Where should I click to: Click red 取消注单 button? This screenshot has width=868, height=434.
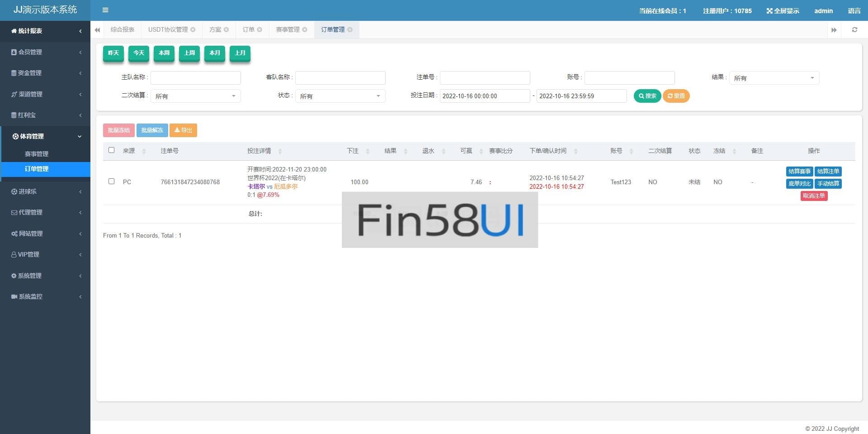click(813, 196)
